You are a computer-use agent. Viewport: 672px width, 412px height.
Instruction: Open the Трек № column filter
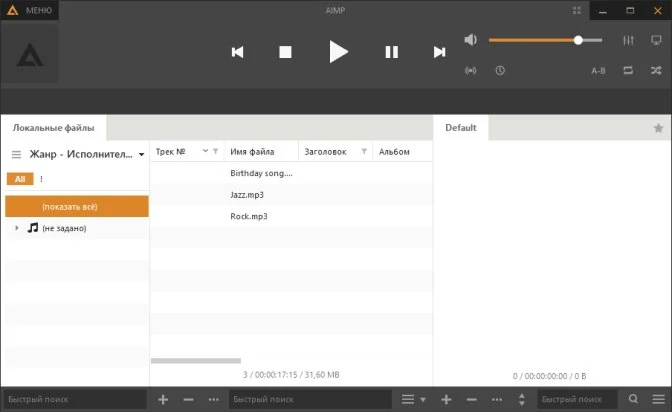tap(216, 151)
